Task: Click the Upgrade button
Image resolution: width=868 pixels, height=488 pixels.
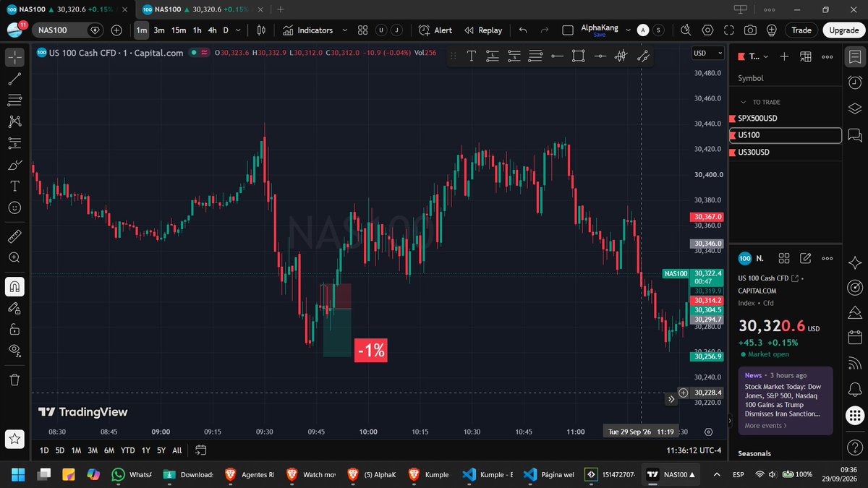Action: click(x=843, y=30)
